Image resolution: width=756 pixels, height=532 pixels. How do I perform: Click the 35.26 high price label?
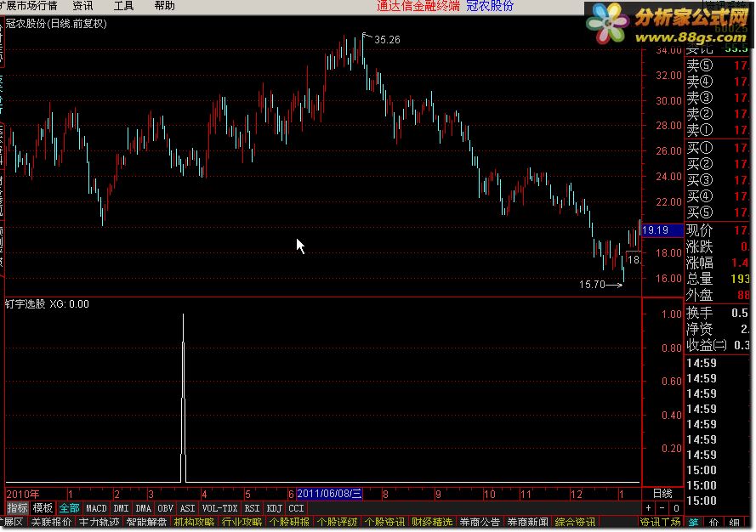point(387,40)
